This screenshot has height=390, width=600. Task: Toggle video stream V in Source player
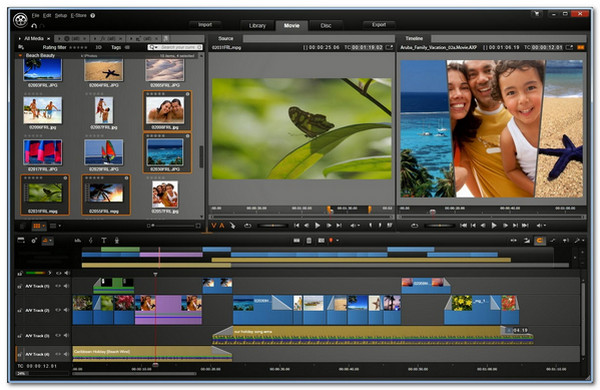pyautogui.click(x=214, y=226)
